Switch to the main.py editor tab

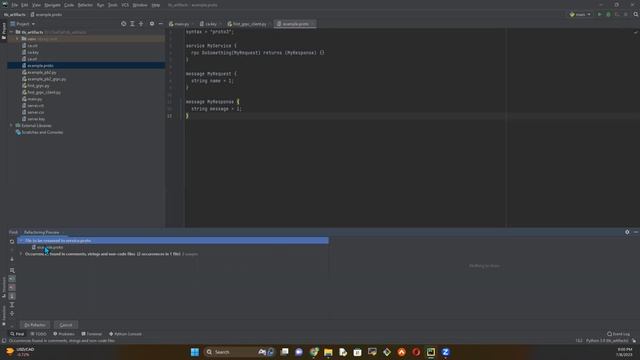[x=180, y=24]
